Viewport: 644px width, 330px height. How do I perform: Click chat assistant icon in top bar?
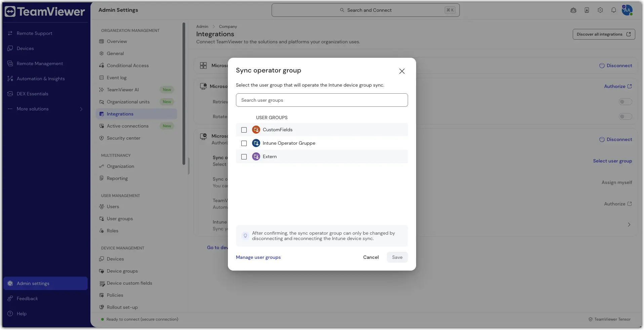click(573, 10)
